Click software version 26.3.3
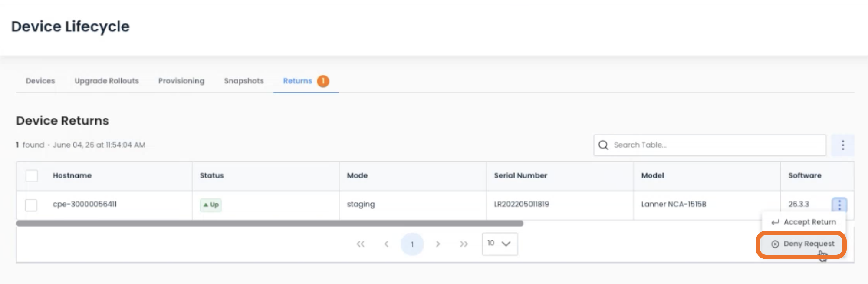The image size is (868, 284). coord(799,204)
